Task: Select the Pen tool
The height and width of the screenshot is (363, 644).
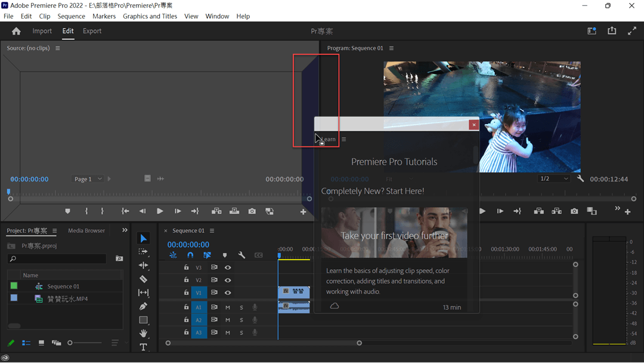Action: point(143,306)
